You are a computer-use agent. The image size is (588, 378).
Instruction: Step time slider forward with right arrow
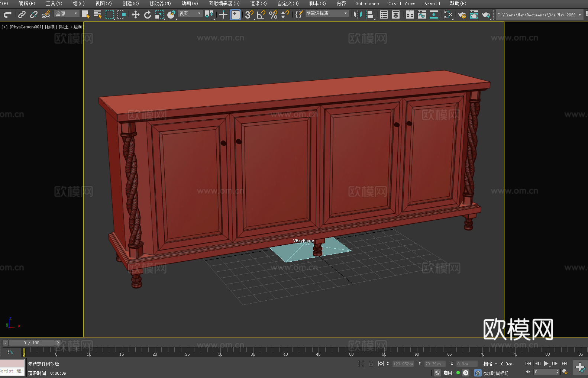pos(58,343)
